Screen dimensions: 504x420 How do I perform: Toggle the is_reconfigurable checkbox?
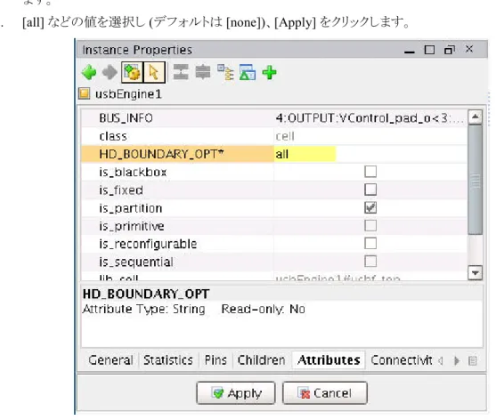tap(370, 244)
